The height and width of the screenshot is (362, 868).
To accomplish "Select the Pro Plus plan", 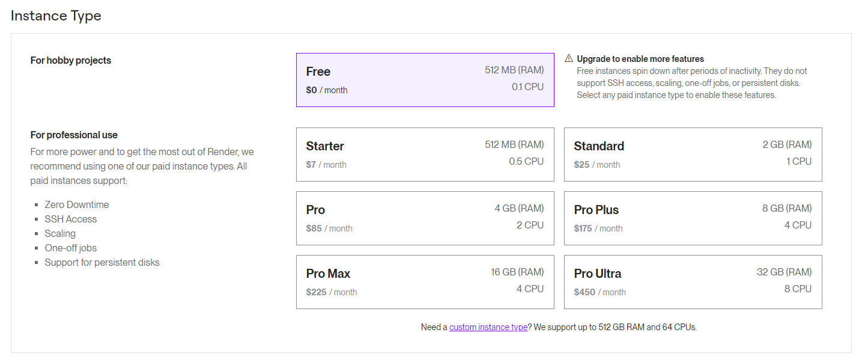I will [693, 218].
